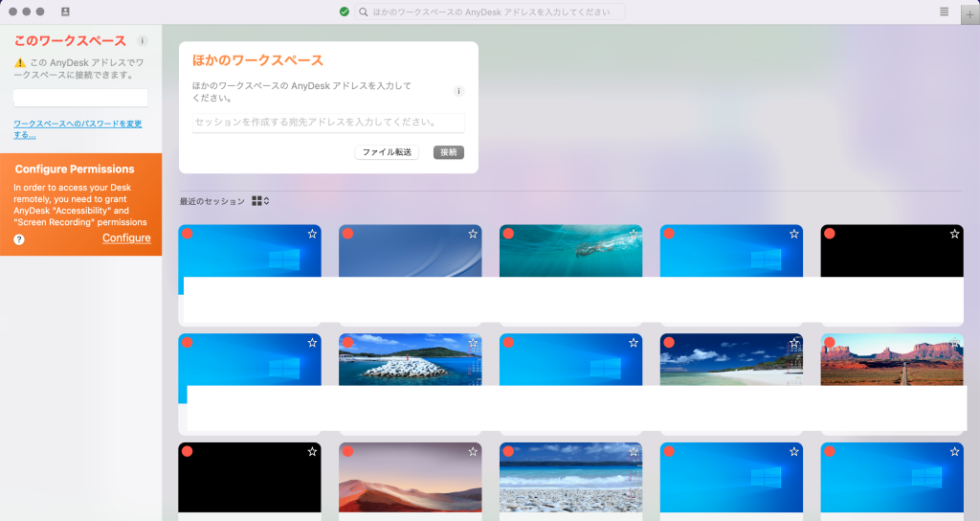980x521 pixels.
Task: Toggle star on red sand dunes session
Action: pos(473,452)
